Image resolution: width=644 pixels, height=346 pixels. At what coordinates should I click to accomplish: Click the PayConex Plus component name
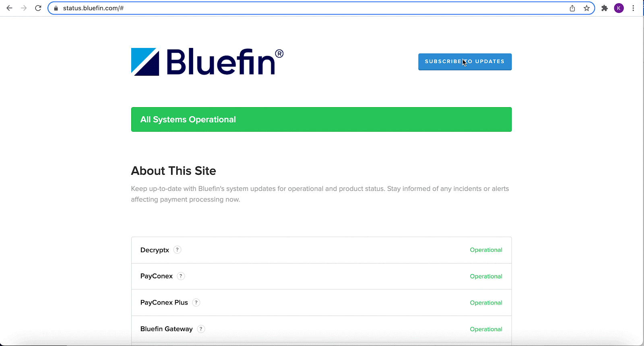point(164,302)
